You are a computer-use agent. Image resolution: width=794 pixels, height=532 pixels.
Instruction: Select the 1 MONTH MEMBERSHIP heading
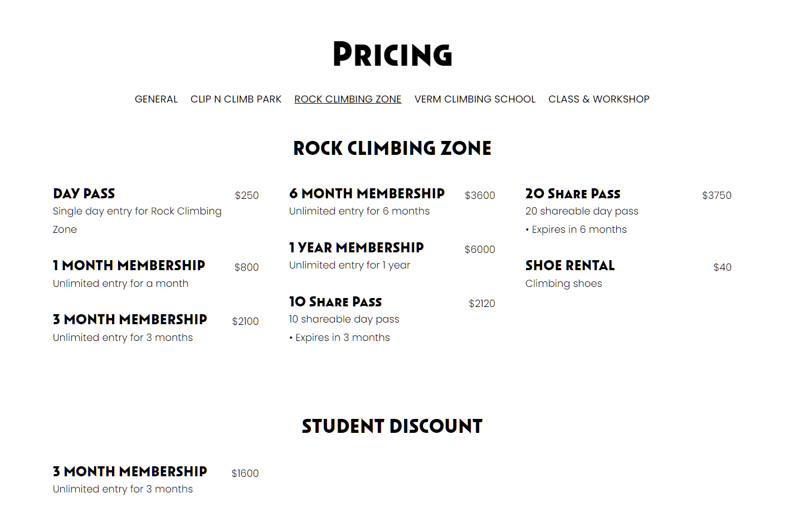pyautogui.click(x=129, y=266)
